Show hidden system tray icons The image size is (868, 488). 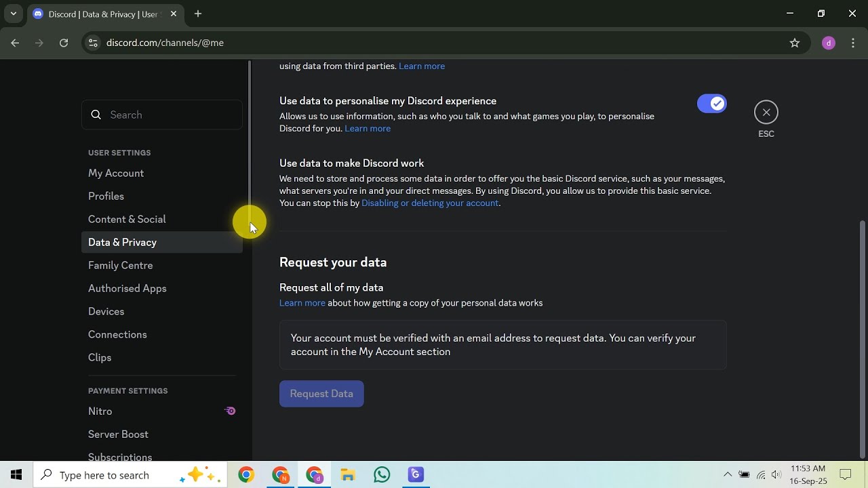pos(728,475)
